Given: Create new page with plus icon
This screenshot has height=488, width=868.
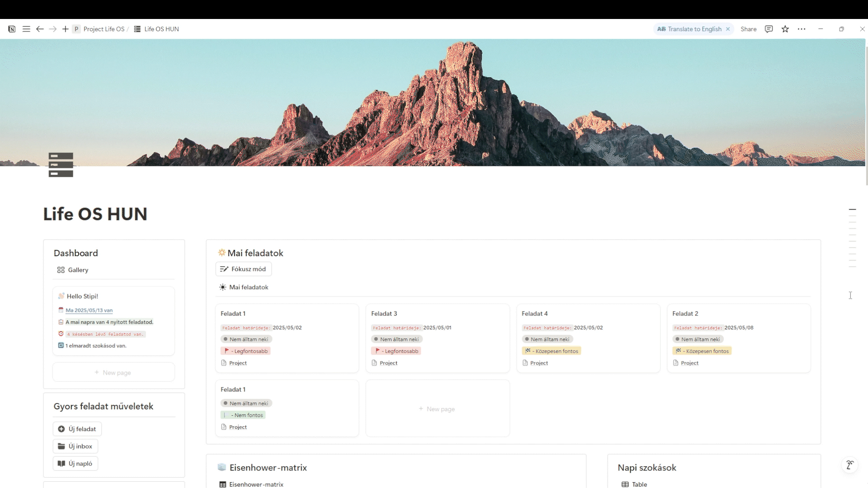Looking at the screenshot, I should pyautogui.click(x=66, y=29).
